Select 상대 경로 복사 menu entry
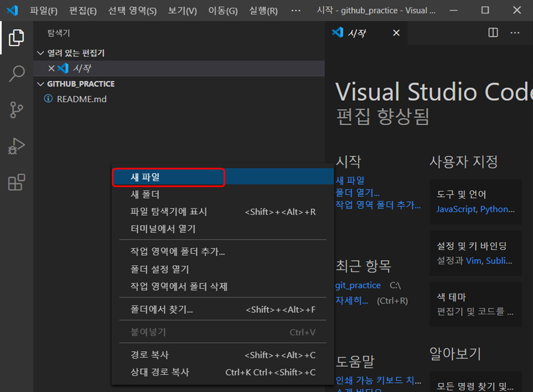 (x=222, y=372)
